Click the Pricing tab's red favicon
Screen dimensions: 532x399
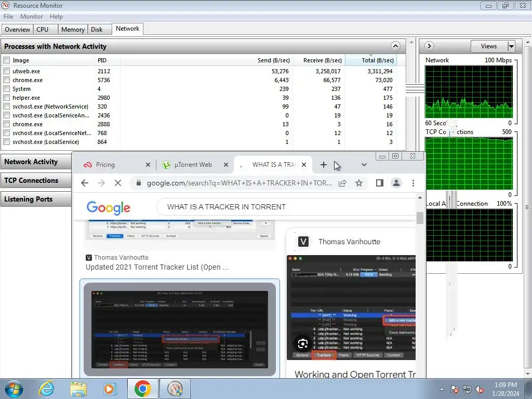(87, 165)
